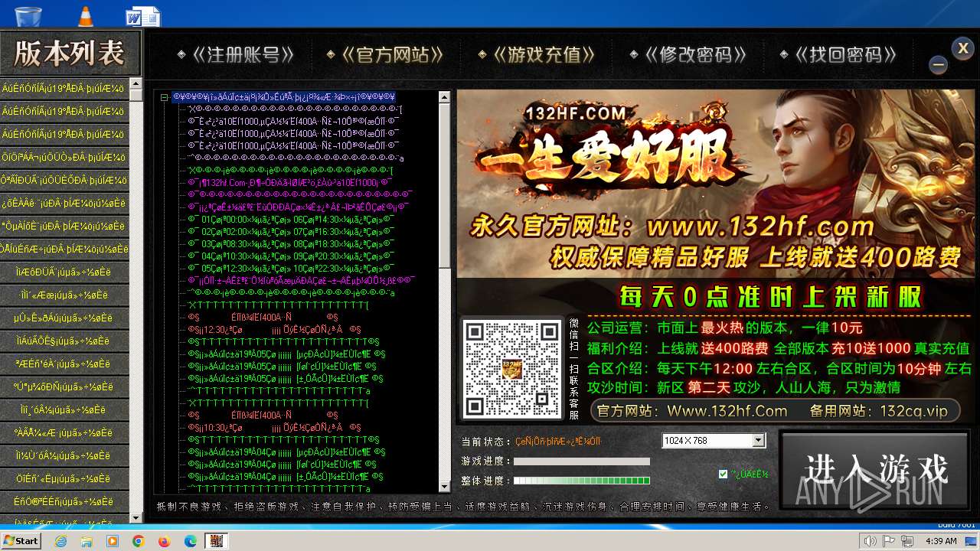Click the 备用网站 132cq.vip address text
This screenshot has height=551, width=980.
point(878,411)
